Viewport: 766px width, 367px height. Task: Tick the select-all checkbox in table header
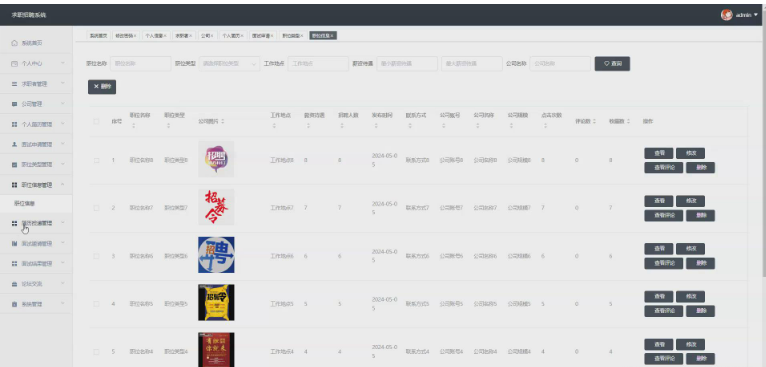point(96,121)
